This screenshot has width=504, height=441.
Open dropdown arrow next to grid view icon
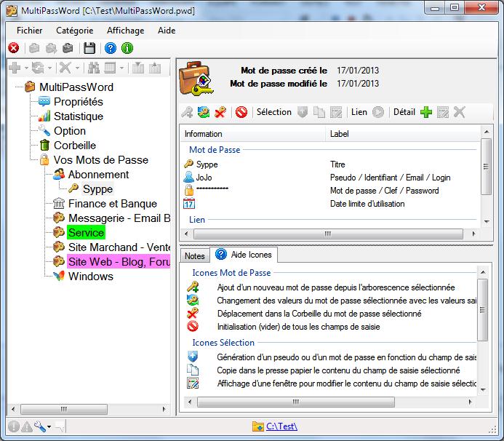click(121, 68)
